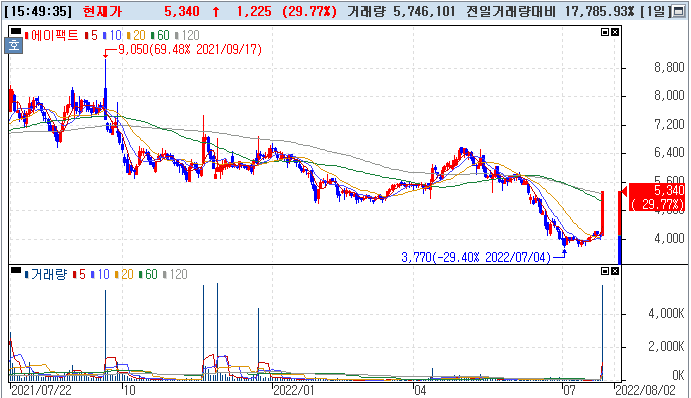691x398 pixels.
Task: Click black marker icon atop price chart
Action: pyautogui.click(x=15, y=31)
